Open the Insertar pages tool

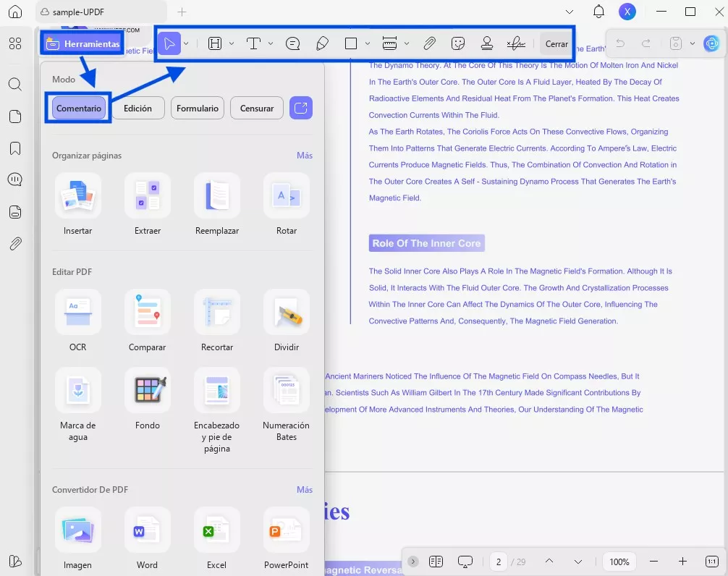(77, 204)
